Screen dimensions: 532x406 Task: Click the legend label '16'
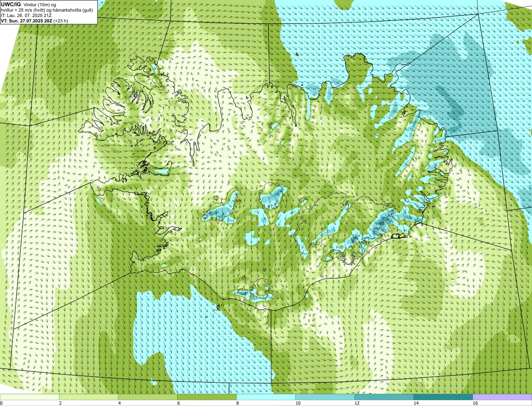(x=475, y=403)
